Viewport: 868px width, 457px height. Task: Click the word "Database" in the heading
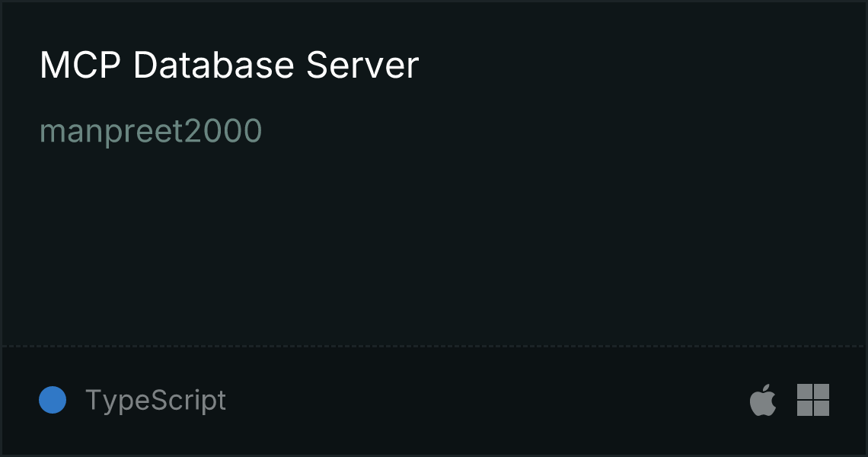(x=213, y=65)
